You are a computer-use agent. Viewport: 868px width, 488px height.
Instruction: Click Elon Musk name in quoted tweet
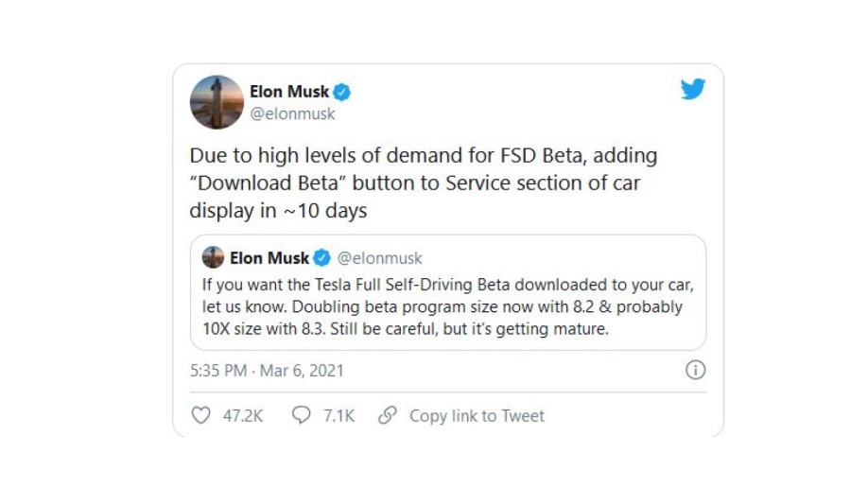point(269,258)
